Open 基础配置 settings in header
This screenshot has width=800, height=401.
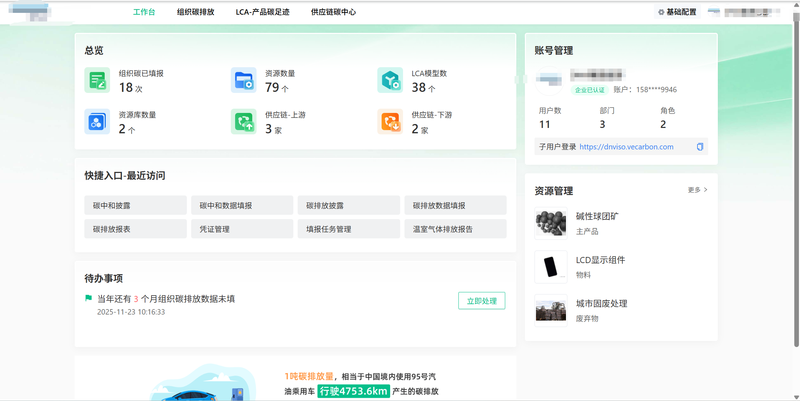coord(677,12)
